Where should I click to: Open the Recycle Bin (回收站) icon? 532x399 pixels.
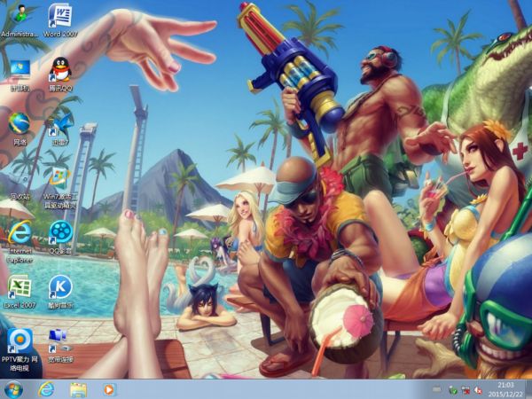[x=20, y=178]
